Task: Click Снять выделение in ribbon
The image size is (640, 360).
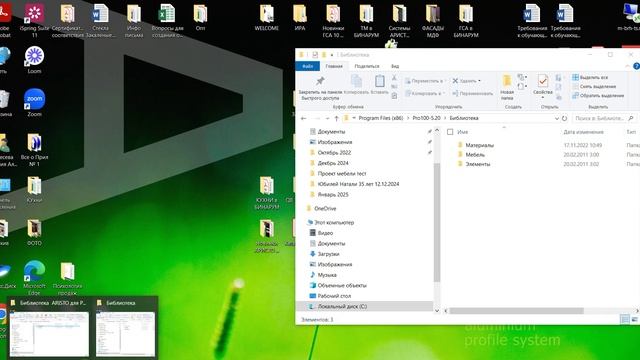Action: (594, 87)
